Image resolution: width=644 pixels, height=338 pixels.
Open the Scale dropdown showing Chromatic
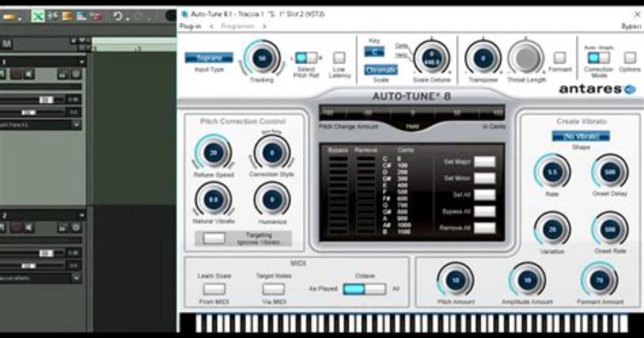pos(381,70)
